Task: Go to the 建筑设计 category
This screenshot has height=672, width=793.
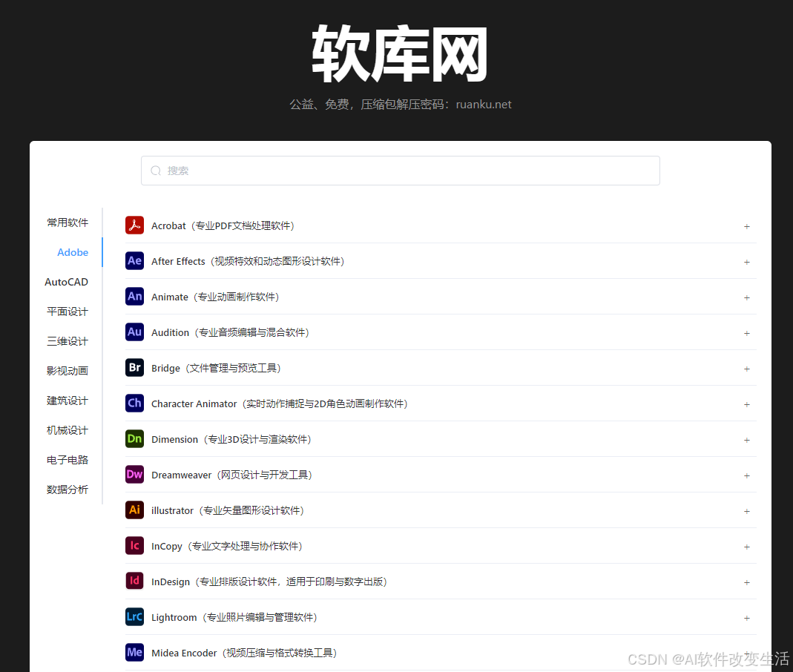Action: [x=68, y=401]
